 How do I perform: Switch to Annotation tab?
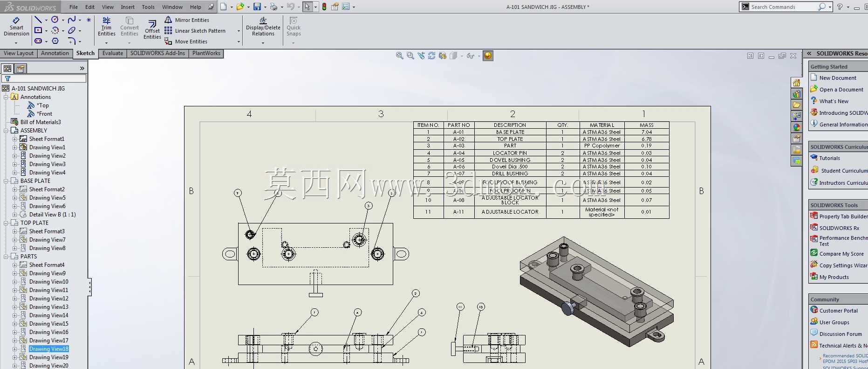coord(55,53)
